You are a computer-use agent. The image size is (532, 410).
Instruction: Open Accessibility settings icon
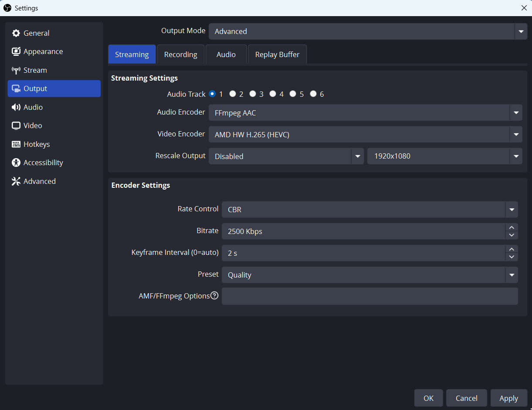click(16, 163)
